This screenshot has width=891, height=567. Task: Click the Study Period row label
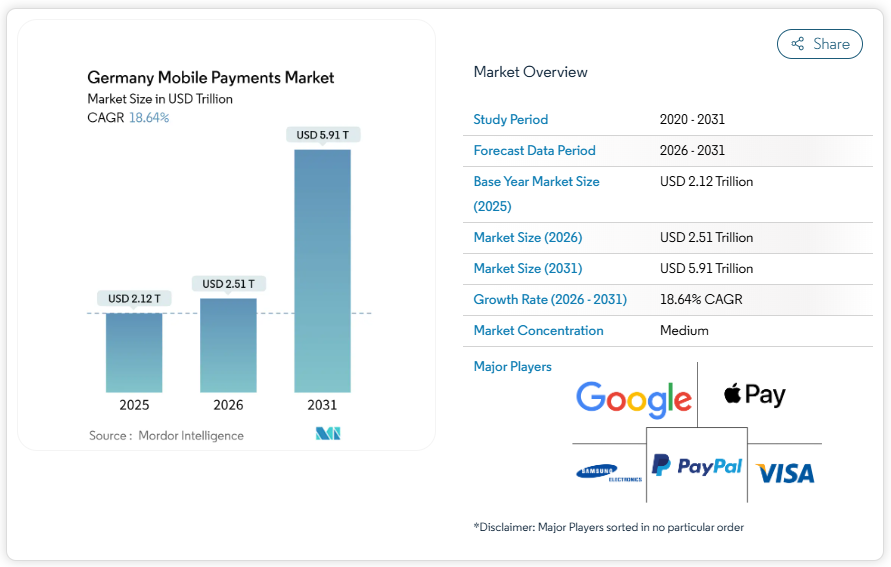click(511, 119)
